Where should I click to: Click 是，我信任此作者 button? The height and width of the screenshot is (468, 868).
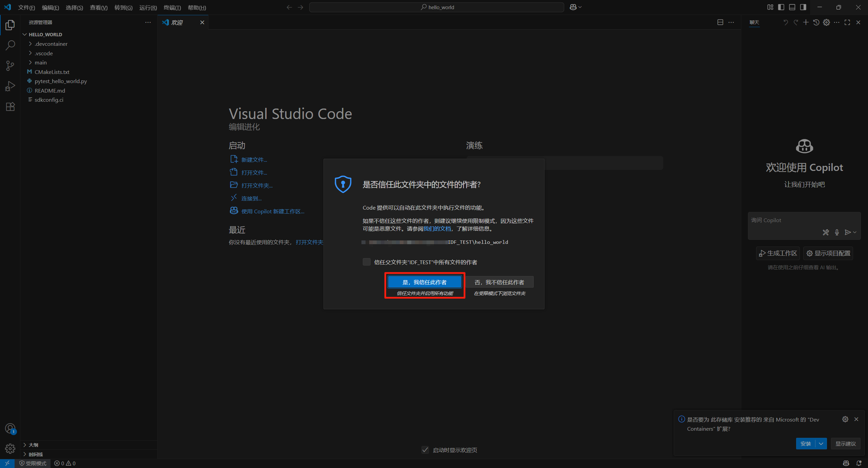click(425, 282)
